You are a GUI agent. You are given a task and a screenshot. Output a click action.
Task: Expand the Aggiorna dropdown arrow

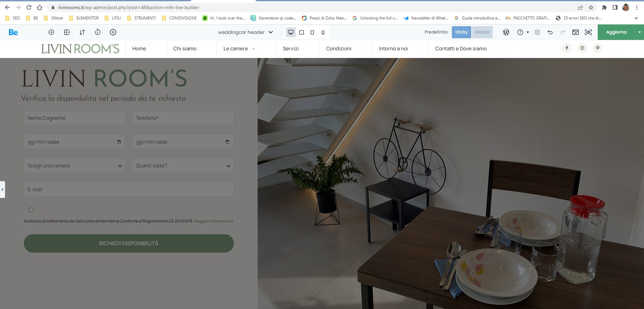point(640,32)
